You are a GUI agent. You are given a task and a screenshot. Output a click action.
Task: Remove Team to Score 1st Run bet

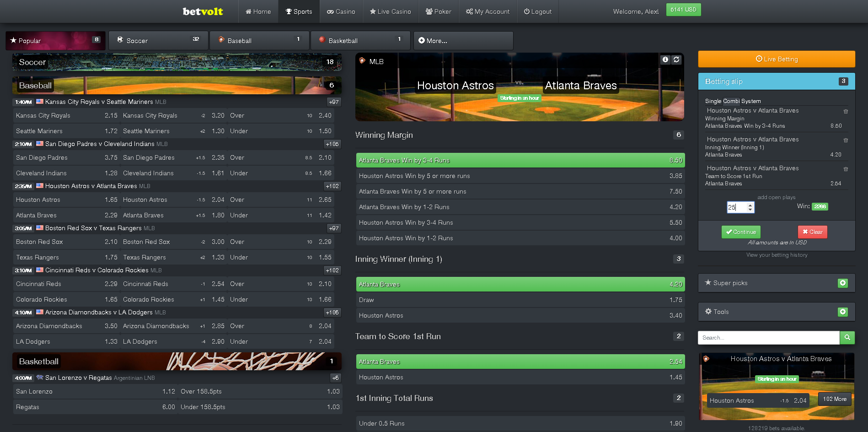(846, 169)
